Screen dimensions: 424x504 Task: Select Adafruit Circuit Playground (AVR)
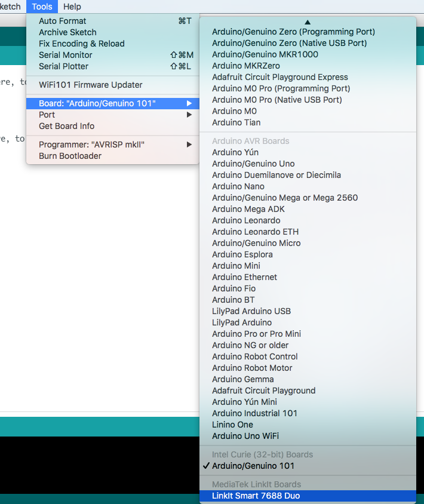(308, 391)
